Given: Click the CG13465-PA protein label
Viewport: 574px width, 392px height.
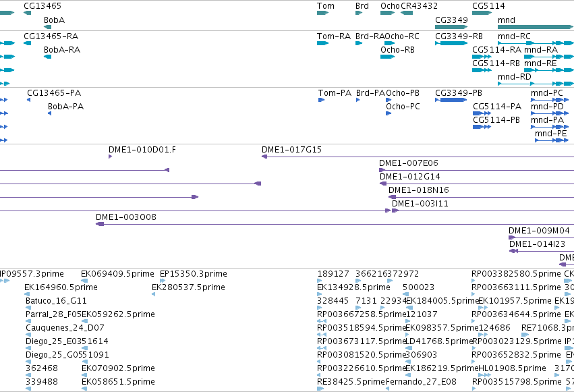Looking at the screenshot, I should tap(54, 93).
